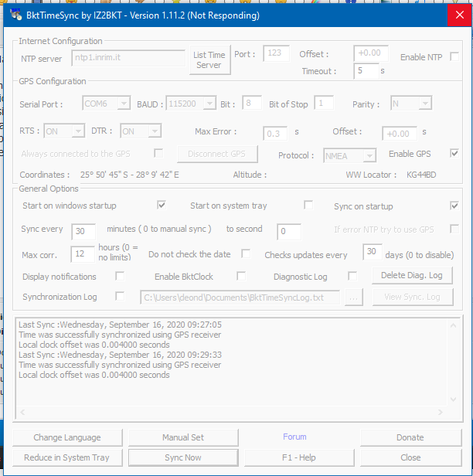The width and height of the screenshot is (473, 476).
Task: Click the GPS Offset +0.00 field
Action: pyautogui.click(x=400, y=133)
